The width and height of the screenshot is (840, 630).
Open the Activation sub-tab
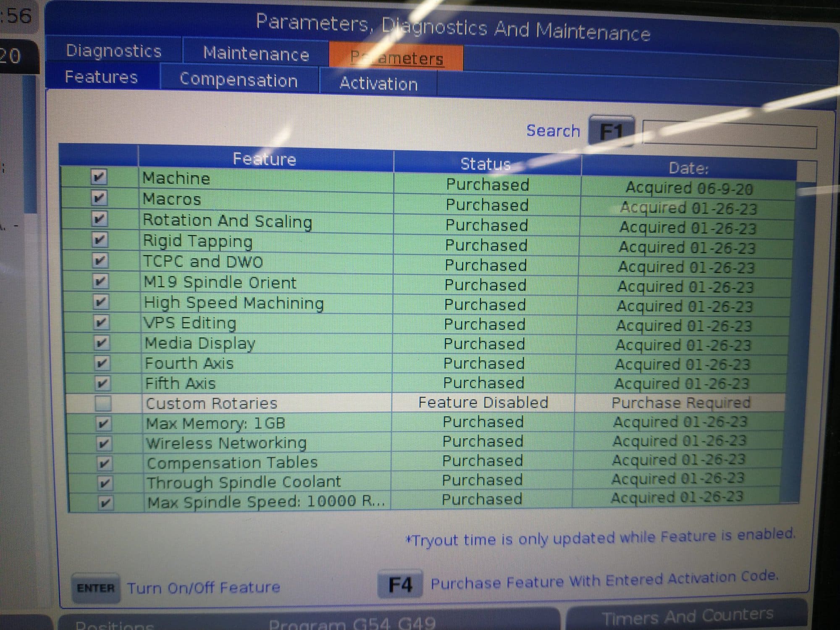point(378,83)
